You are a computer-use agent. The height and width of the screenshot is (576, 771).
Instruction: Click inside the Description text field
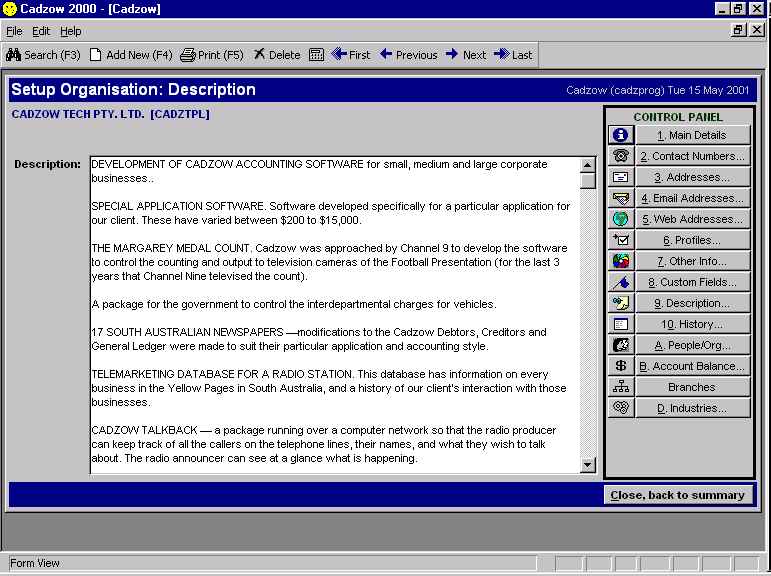point(334,315)
